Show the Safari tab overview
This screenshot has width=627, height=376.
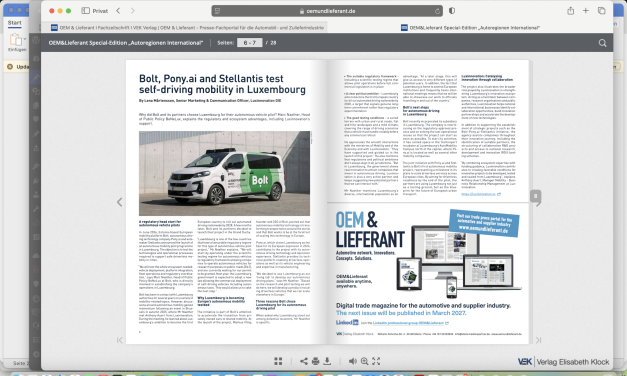coord(601,11)
